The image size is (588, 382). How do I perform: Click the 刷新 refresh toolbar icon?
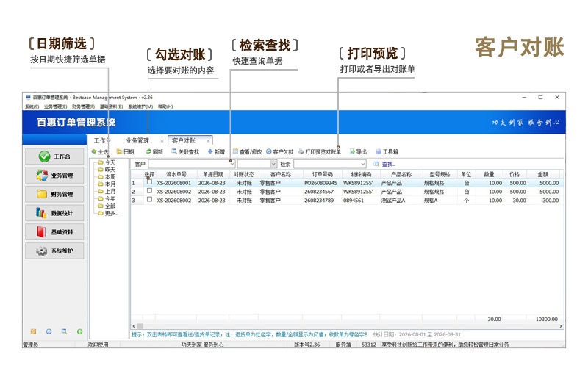(x=148, y=151)
